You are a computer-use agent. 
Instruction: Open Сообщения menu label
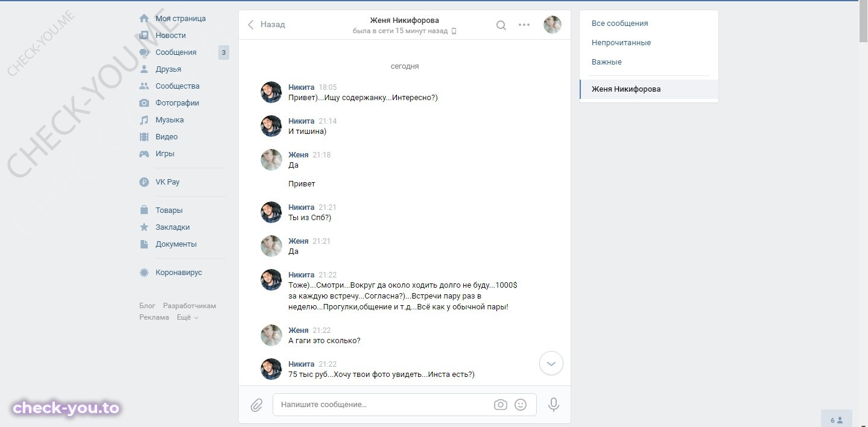[176, 52]
